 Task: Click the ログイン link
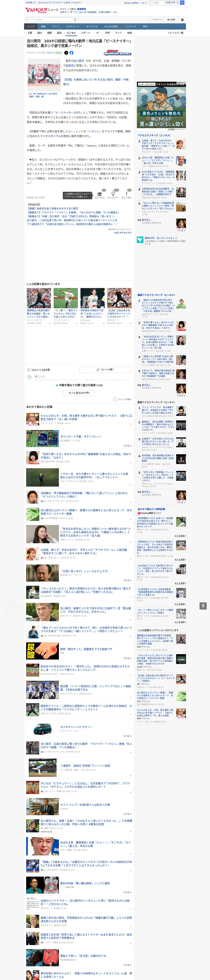coord(64,12)
